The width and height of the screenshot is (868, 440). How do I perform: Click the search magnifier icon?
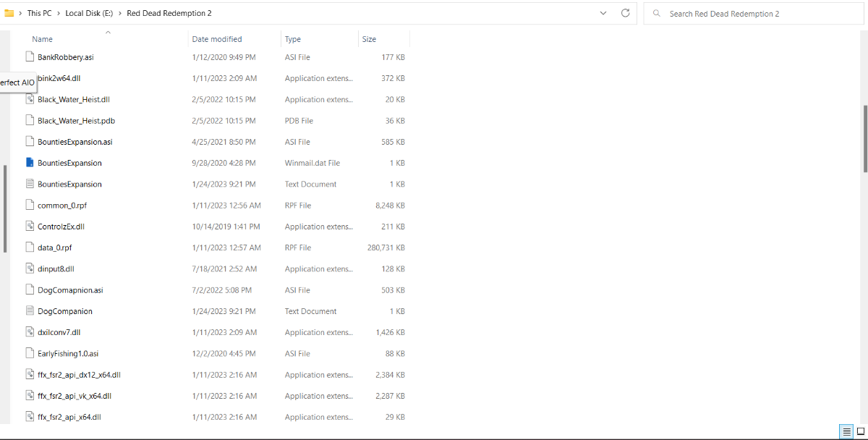pos(656,14)
